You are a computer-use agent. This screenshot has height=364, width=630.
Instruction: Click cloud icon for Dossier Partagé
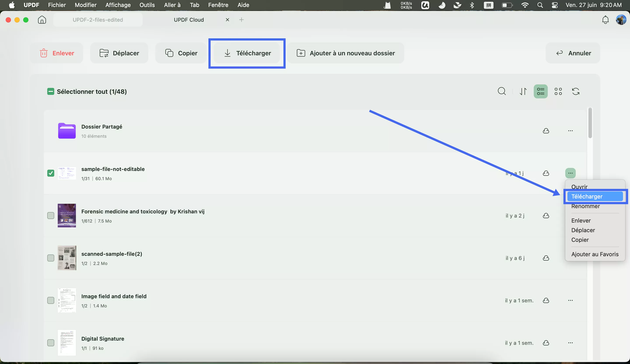[546, 131]
